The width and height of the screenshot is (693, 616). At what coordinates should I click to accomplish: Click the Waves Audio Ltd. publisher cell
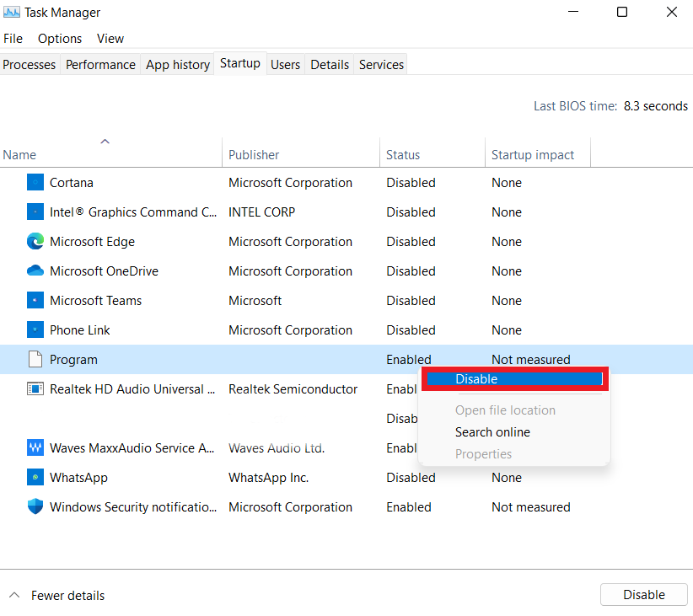point(277,448)
